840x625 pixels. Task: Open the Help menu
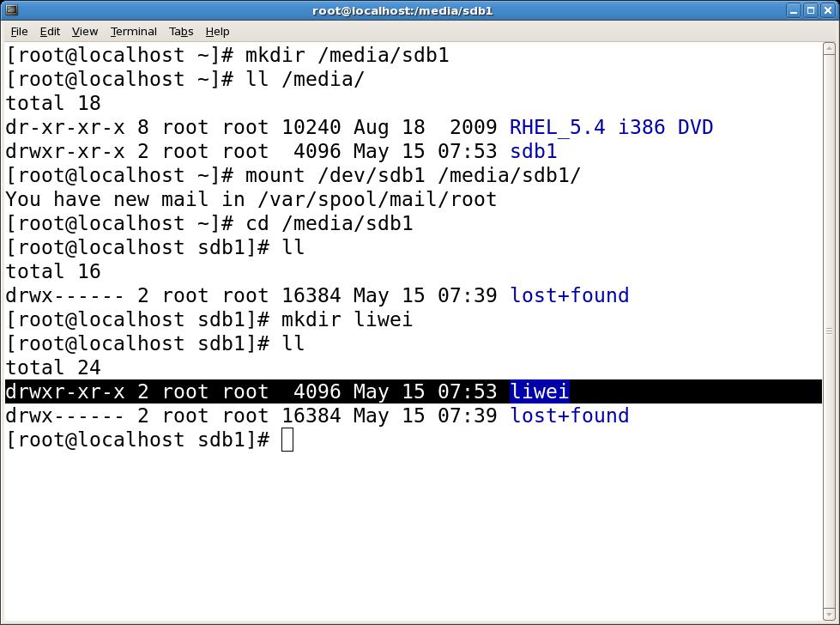pos(217,31)
